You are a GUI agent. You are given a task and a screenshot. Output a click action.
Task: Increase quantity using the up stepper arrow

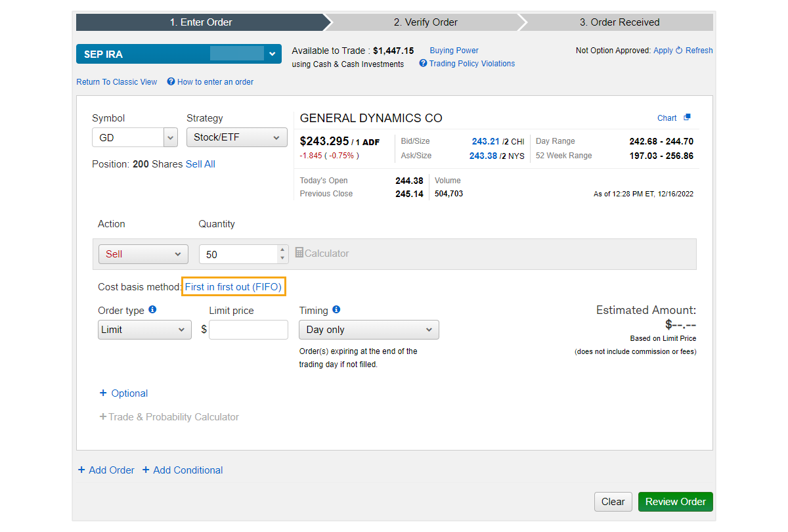click(x=282, y=250)
